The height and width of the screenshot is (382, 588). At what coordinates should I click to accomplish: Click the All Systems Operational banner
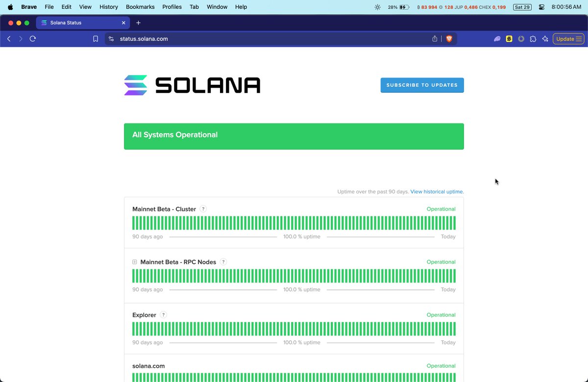pos(294,136)
